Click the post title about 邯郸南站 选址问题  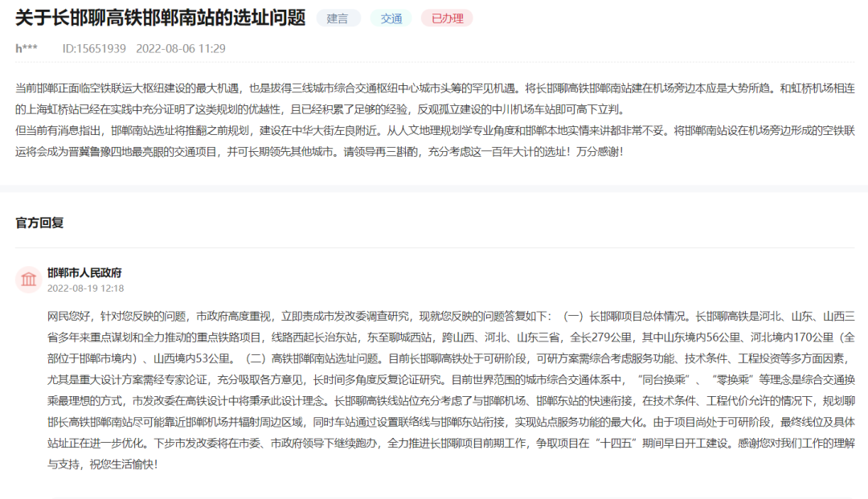click(x=161, y=18)
